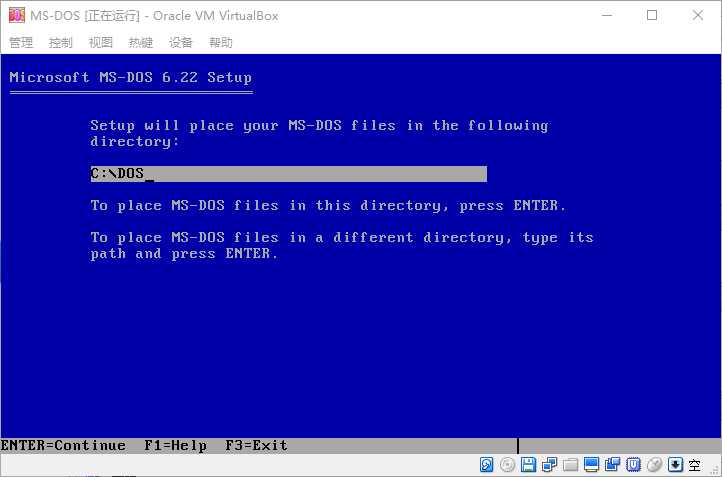Click the keyboard capture arrow icon
The width and height of the screenshot is (722, 477).
pos(675,465)
